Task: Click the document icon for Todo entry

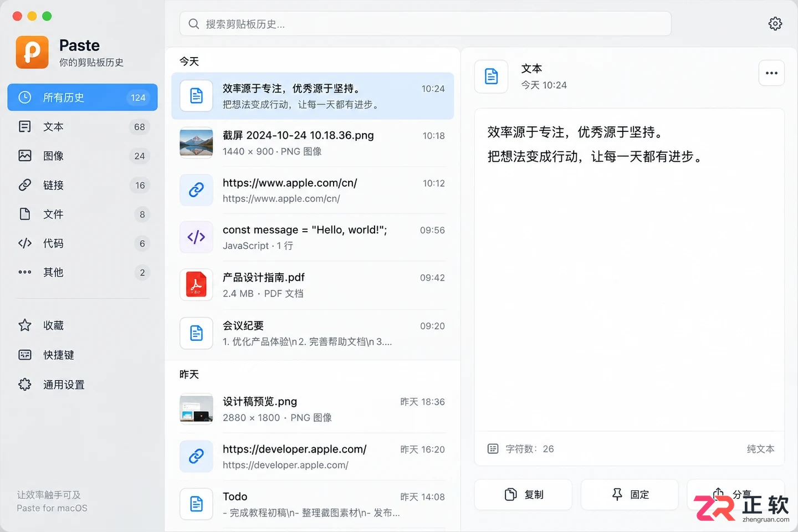Action: [196, 504]
